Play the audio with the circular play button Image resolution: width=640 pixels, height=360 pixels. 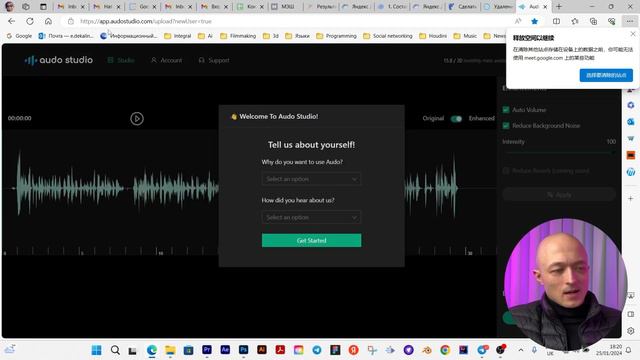[137, 118]
